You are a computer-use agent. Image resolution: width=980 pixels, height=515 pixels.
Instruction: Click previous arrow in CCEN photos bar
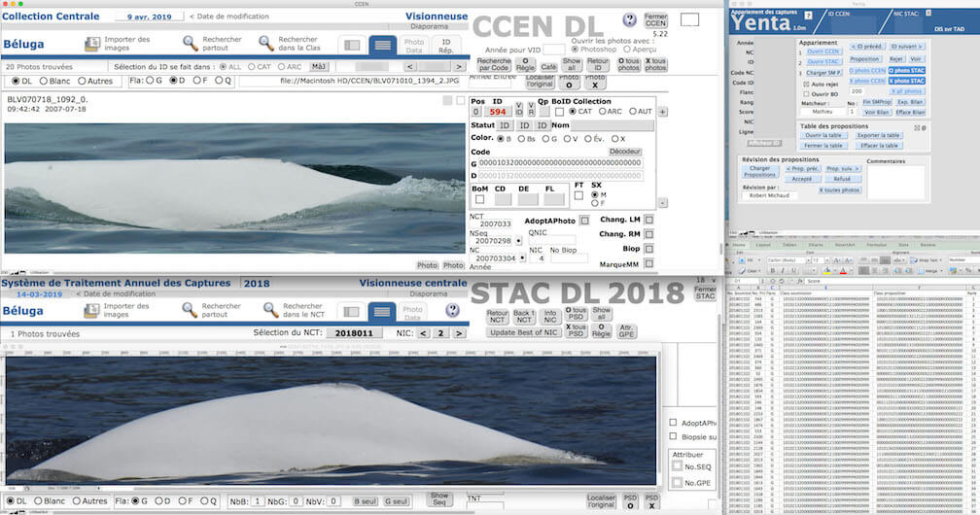tap(409, 66)
